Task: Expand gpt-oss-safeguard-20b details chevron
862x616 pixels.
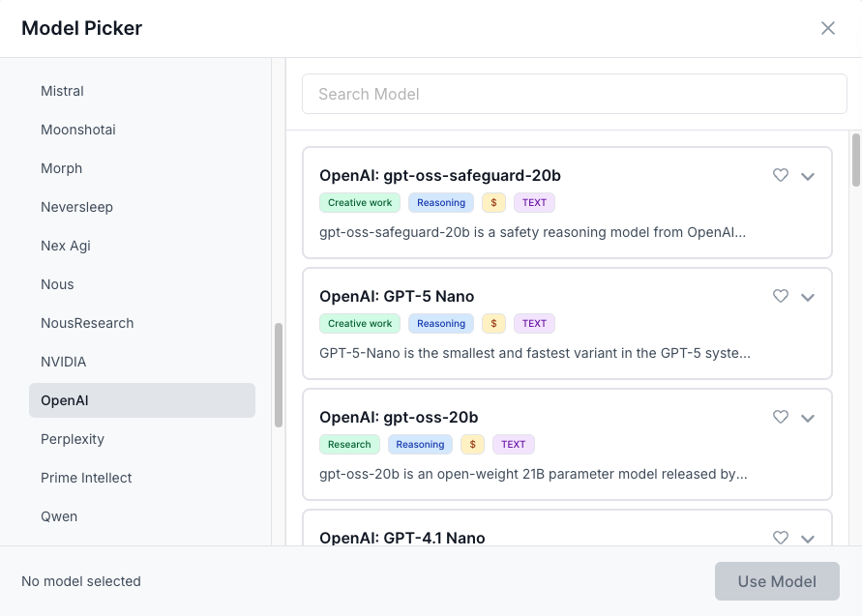Action: pyautogui.click(x=808, y=176)
